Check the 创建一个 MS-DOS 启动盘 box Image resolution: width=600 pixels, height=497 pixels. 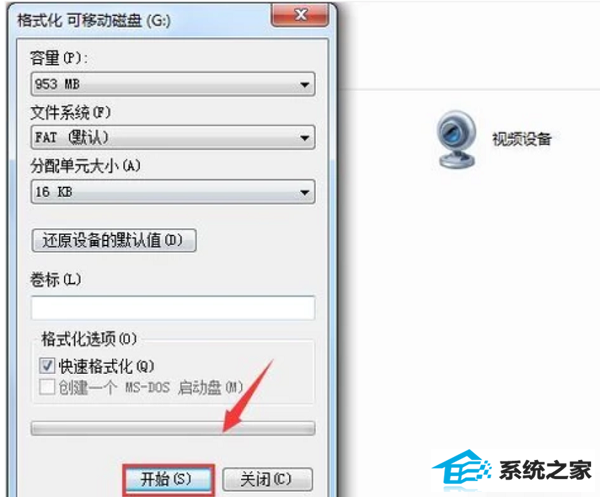click(x=47, y=387)
